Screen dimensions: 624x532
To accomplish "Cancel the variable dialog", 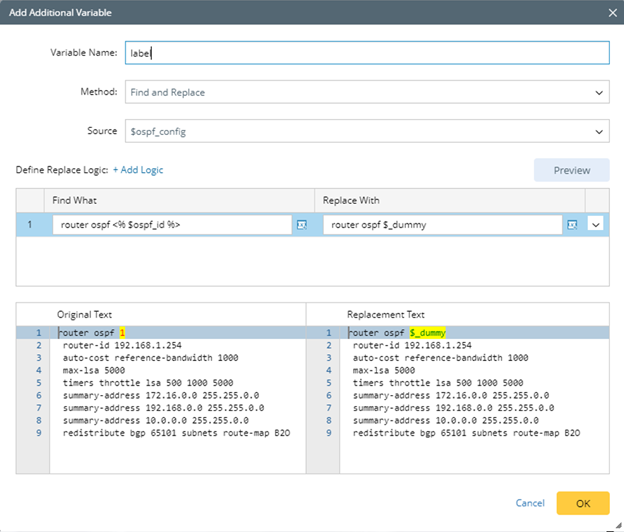I will click(529, 503).
